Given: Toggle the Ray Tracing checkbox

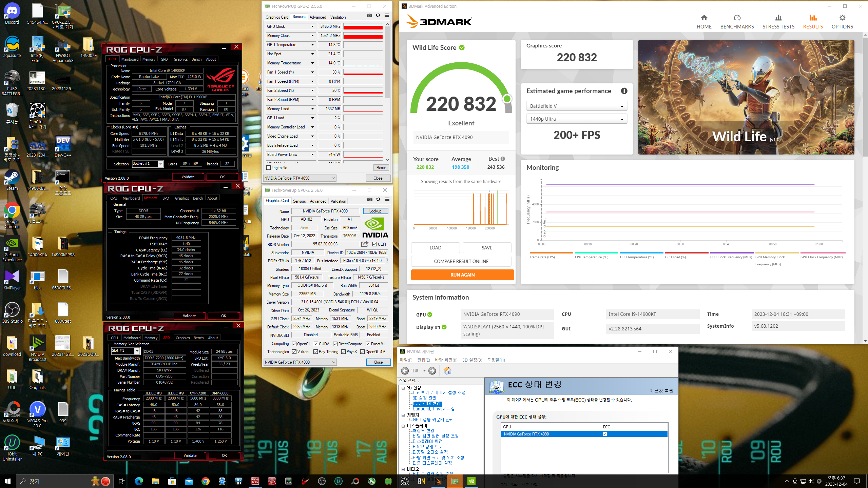Looking at the screenshot, I should click(x=316, y=352).
